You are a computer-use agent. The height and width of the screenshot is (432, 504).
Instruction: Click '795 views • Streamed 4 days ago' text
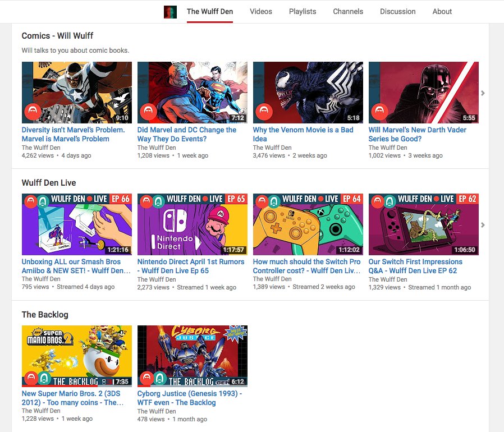(68, 286)
